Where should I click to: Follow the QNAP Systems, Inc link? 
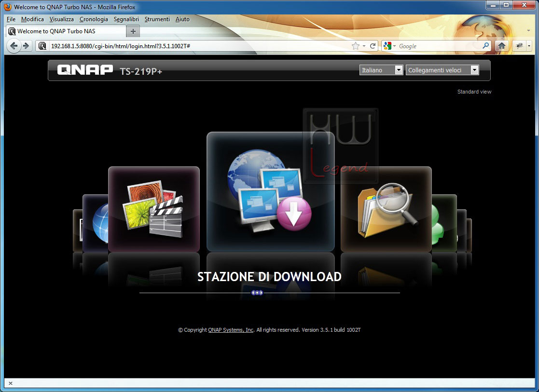[x=231, y=330]
